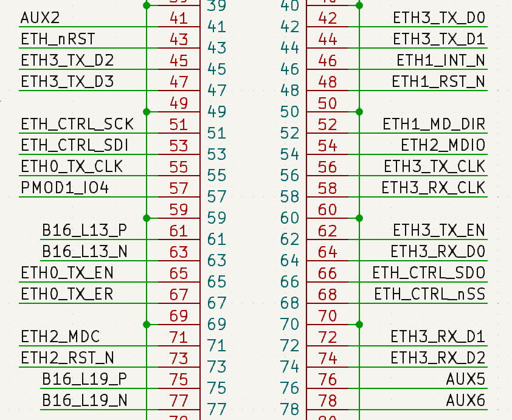Select the AUX6 net label
This screenshot has height=420, width=512.
[466, 401]
